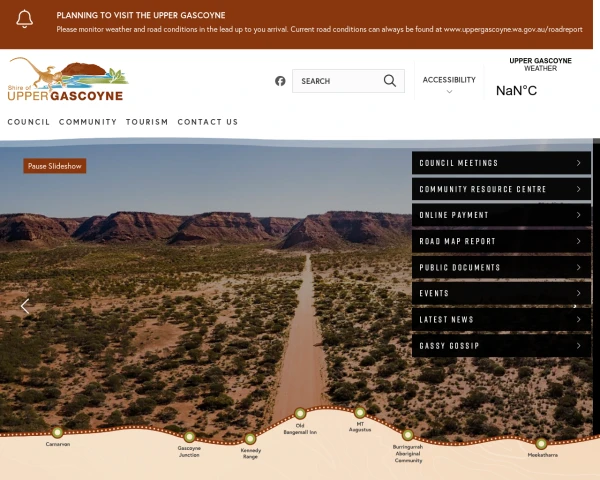Viewport: 600px width, 480px height.
Task: Select the Gascoyne Junction map marker
Action: pos(189,436)
